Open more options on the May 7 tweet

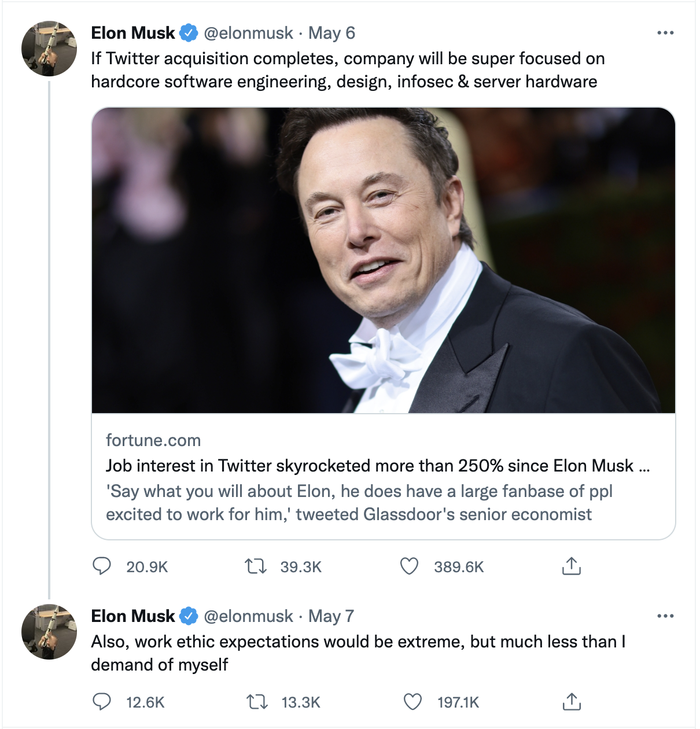click(665, 616)
